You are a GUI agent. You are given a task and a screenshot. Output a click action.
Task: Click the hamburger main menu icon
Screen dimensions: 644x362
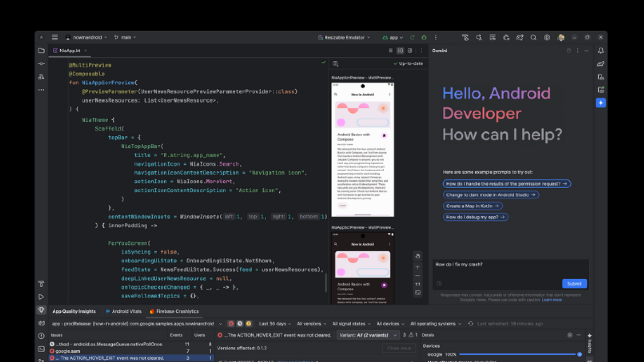tap(55, 38)
